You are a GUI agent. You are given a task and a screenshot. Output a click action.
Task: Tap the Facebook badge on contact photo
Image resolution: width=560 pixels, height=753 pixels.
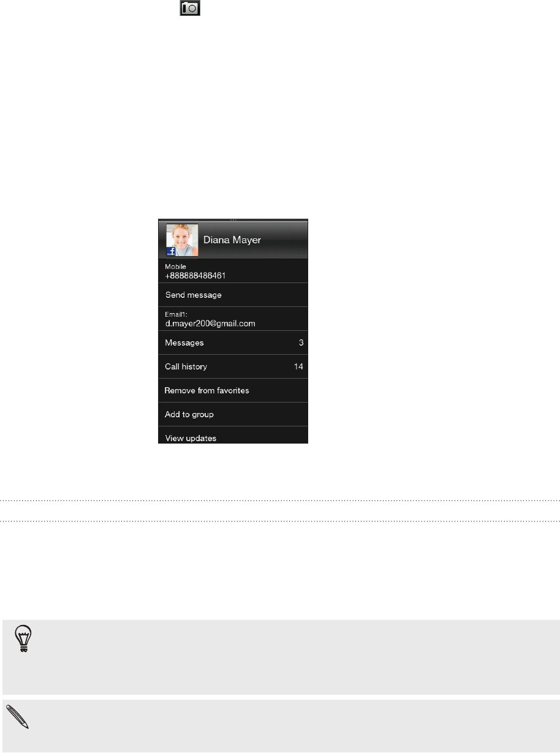(x=173, y=250)
